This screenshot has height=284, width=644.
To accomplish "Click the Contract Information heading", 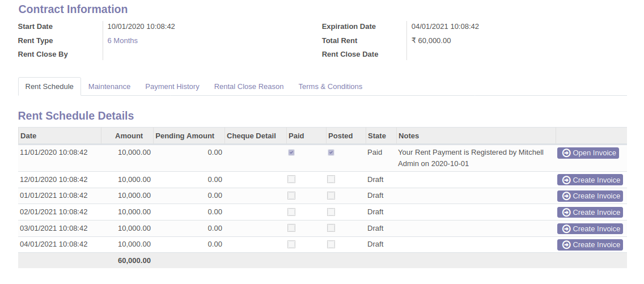I will [73, 9].
